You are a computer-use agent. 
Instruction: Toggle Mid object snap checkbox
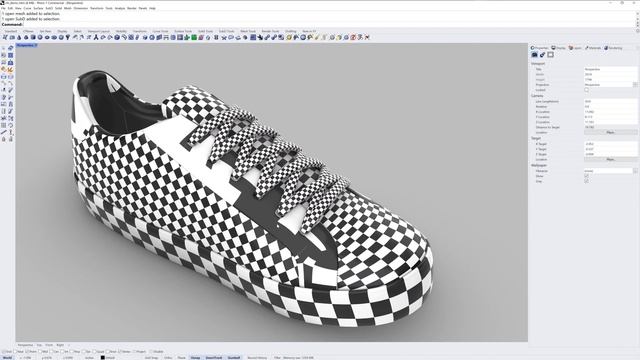point(40,351)
